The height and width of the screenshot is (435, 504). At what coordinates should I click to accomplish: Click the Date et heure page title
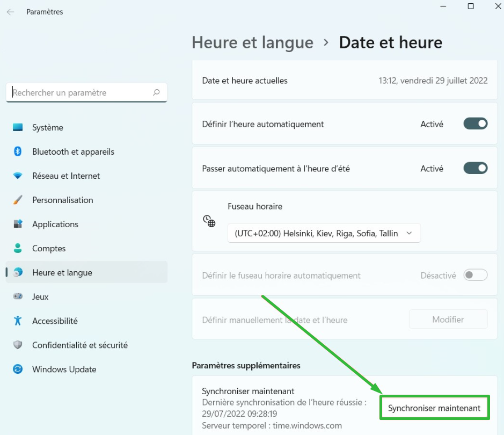coord(391,42)
